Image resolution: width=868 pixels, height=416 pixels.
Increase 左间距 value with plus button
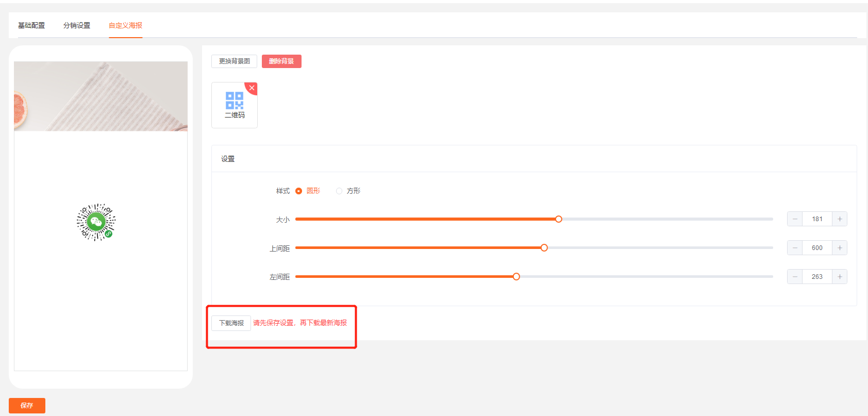coord(840,277)
